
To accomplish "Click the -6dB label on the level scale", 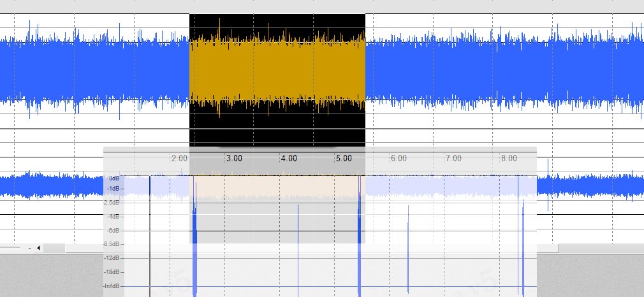I will pos(113,231).
